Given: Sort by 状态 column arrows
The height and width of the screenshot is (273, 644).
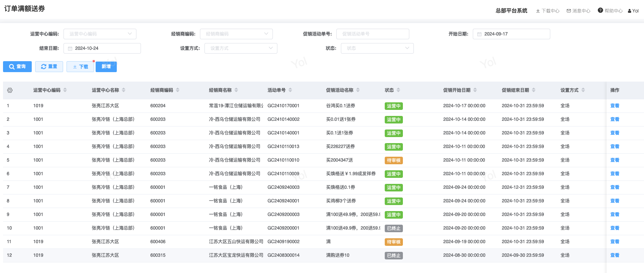Looking at the screenshot, I should click(398, 90).
